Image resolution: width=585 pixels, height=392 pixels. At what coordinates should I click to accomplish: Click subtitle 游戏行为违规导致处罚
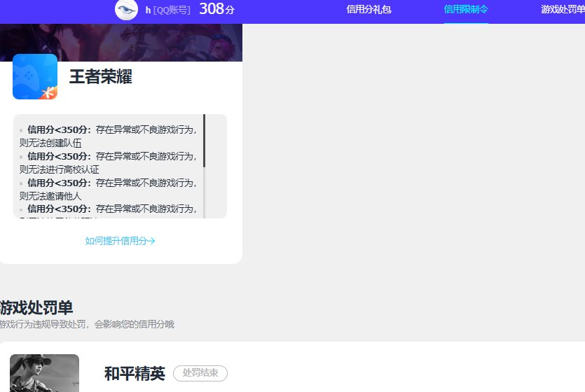point(43,324)
